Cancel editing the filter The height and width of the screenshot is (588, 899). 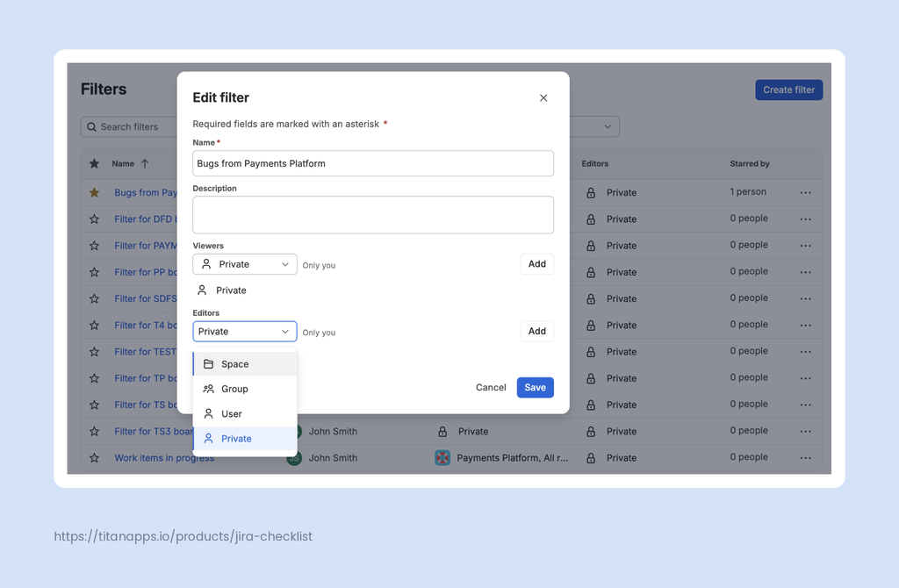tap(491, 387)
